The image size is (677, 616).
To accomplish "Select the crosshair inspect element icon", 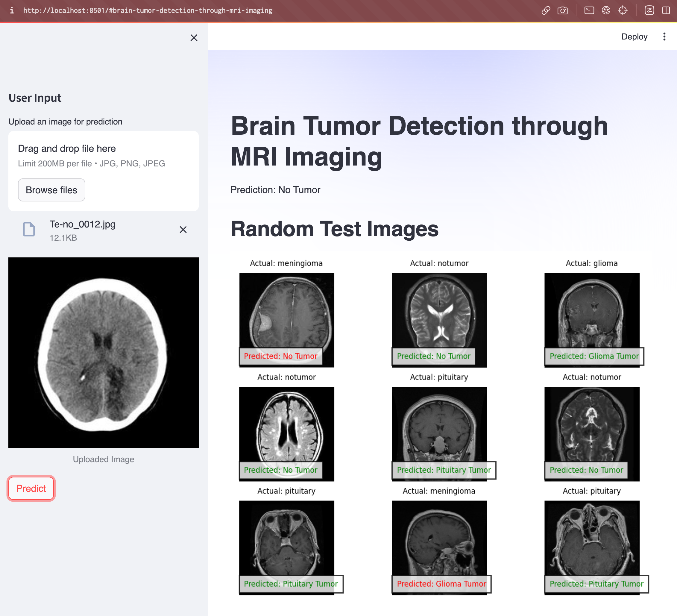I will (x=623, y=10).
